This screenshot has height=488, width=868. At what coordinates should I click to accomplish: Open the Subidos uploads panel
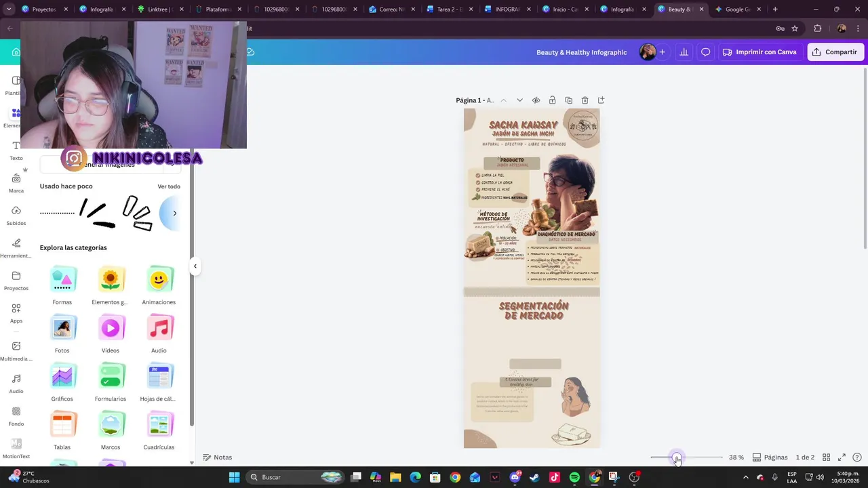[x=16, y=216]
